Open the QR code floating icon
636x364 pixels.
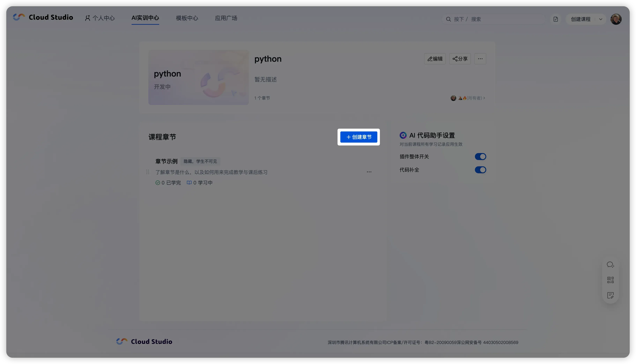point(610,280)
